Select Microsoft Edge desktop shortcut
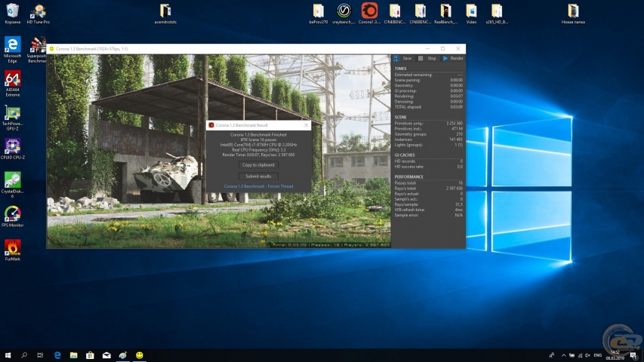Screen dimensions: 644x362 click(12, 50)
